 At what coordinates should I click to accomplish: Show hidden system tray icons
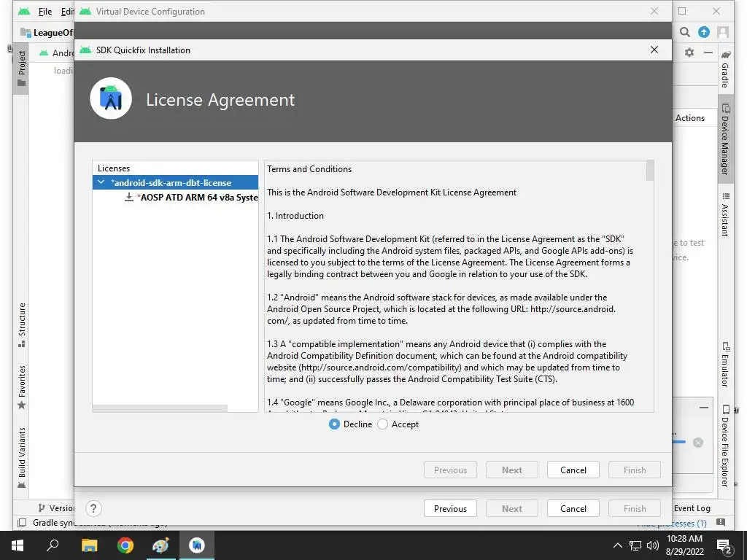[617, 545]
